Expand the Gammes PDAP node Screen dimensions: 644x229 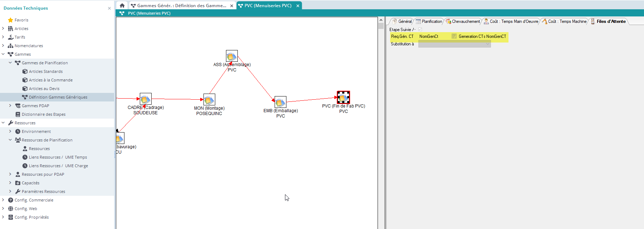point(10,106)
